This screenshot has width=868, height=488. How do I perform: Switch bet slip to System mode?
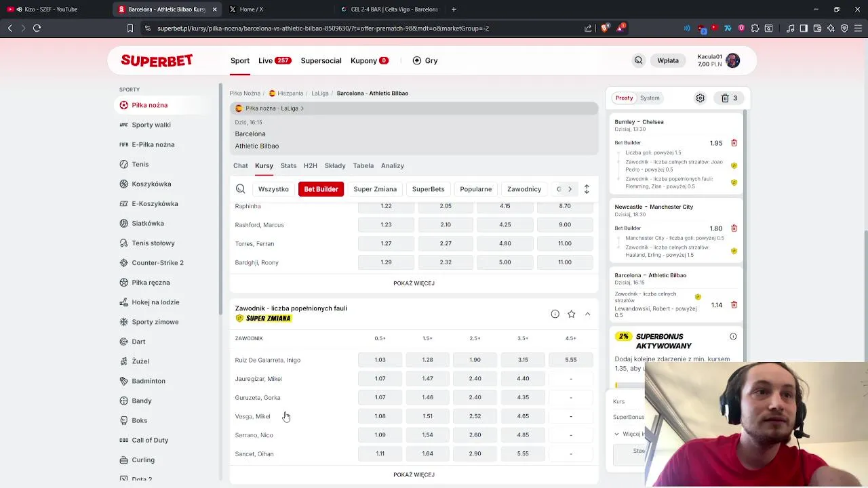click(650, 98)
